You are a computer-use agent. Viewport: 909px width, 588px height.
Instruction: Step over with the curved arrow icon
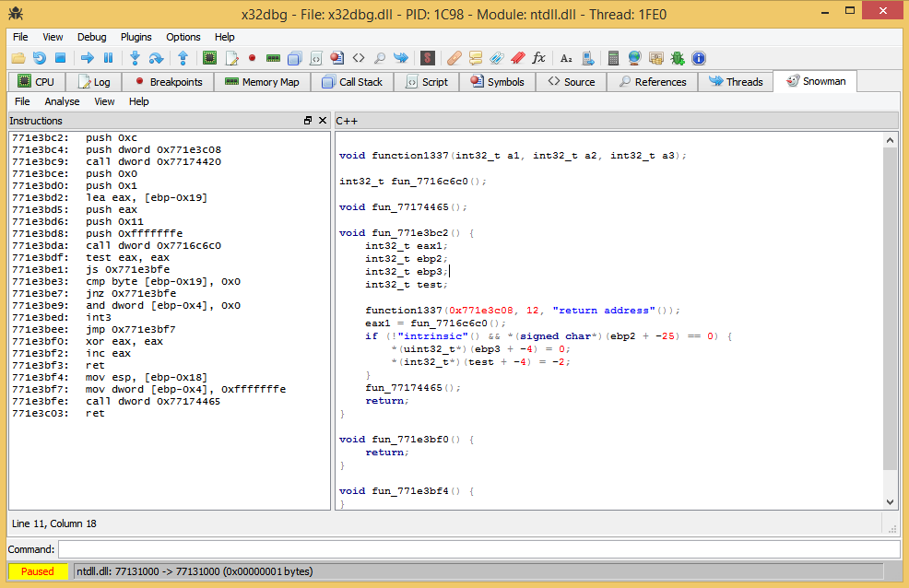[x=156, y=58]
